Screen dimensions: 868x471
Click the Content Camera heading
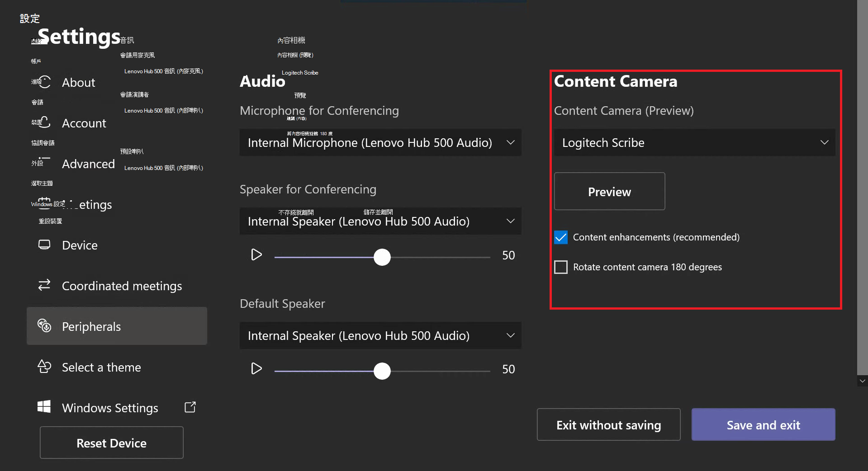pos(616,81)
